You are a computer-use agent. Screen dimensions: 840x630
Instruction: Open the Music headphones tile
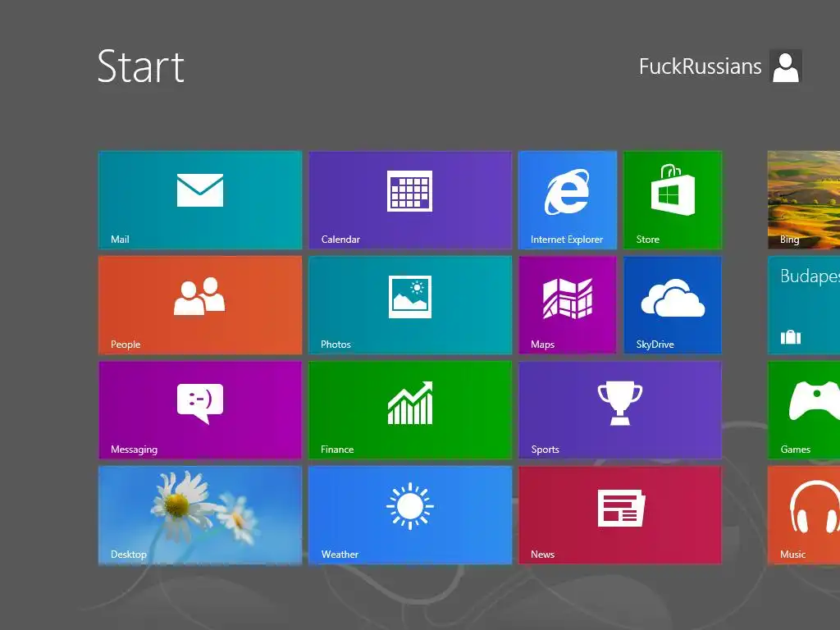point(804,515)
